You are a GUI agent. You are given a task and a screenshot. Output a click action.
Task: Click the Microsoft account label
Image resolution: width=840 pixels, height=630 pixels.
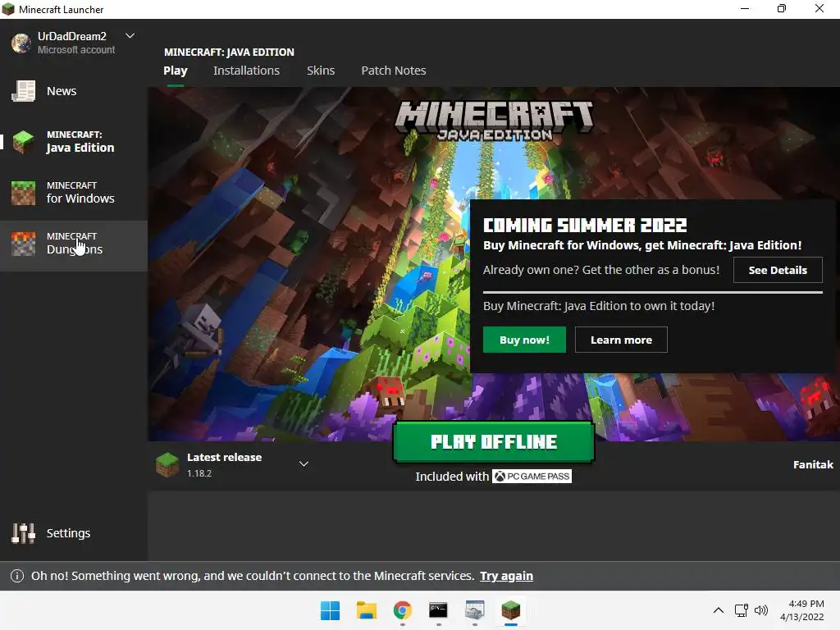point(76,50)
